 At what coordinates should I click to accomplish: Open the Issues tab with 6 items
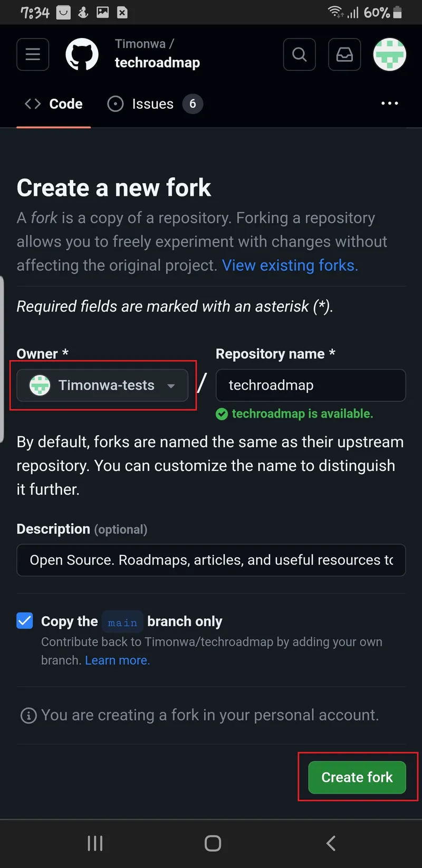[x=152, y=103]
